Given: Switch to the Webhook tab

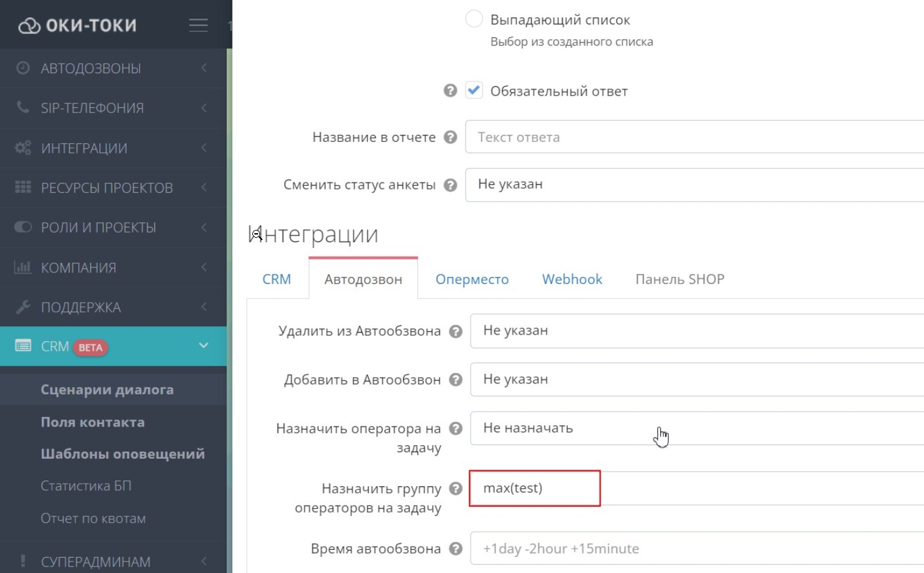Looking at the screenshot, I should [571, 279].
